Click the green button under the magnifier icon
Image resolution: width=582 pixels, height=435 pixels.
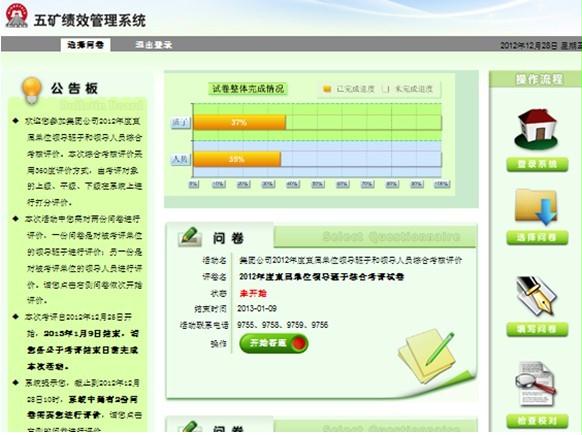point(537,421)
